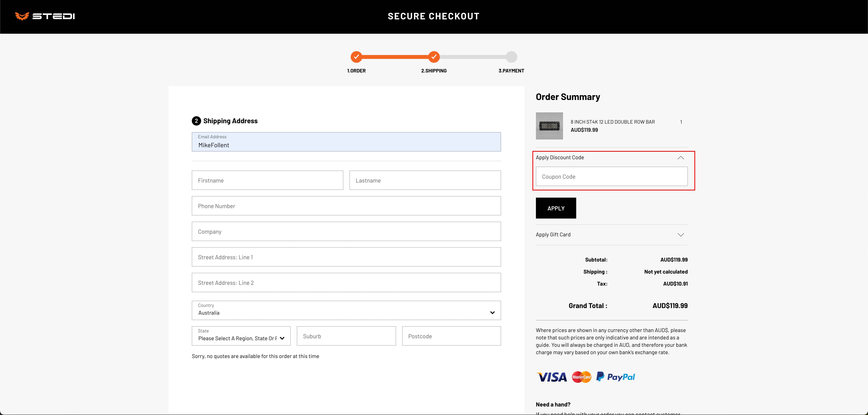This screenshot has height=415, width=868.
Task: Click the Phone Number input field
Action: point(347,205)
